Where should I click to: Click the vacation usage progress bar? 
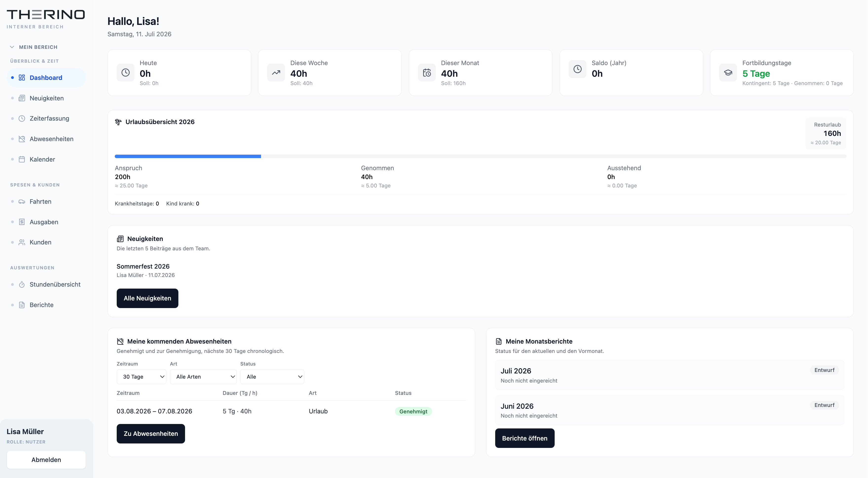pyautogui.click(x=480, y=156)
